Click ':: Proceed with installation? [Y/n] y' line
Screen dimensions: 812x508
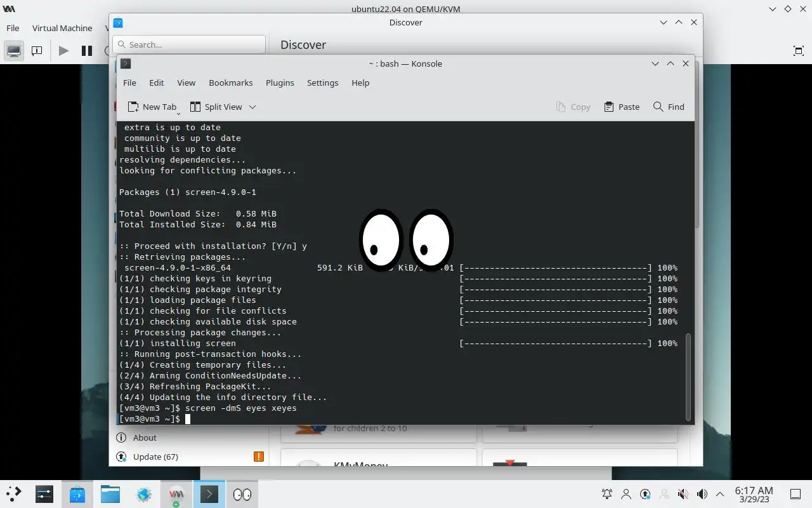213,246
